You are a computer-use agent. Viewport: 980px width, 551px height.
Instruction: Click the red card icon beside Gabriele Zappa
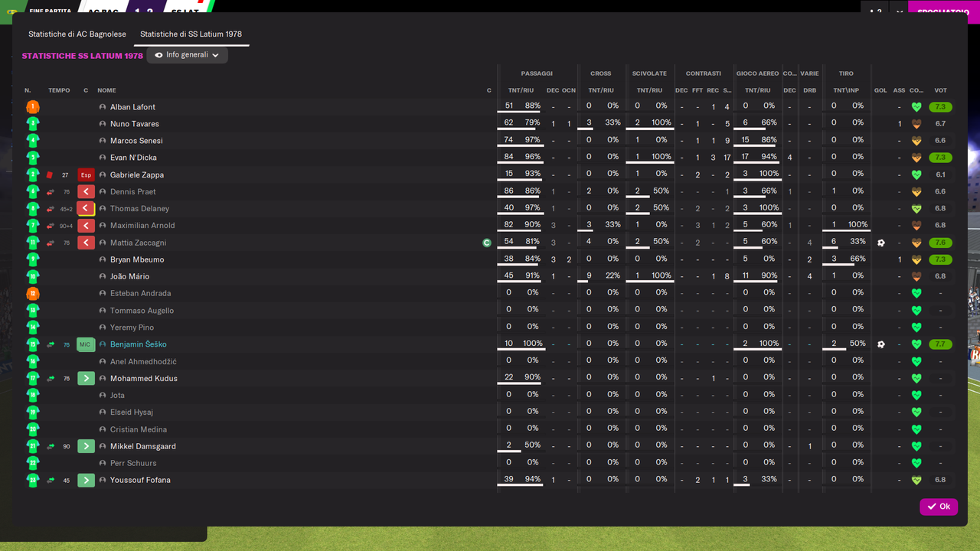(50, 174)
